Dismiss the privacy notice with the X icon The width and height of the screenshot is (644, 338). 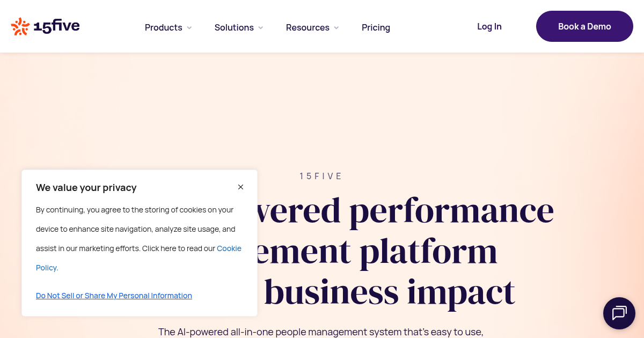point(240,187)
